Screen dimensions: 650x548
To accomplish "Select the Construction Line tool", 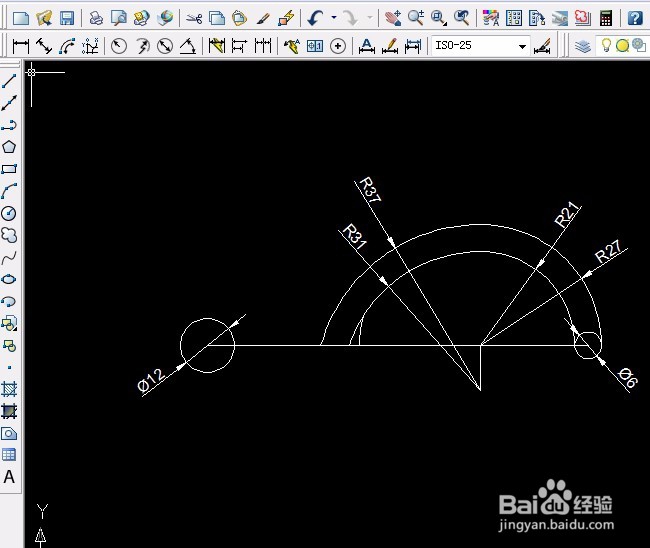I will (9, 103).
